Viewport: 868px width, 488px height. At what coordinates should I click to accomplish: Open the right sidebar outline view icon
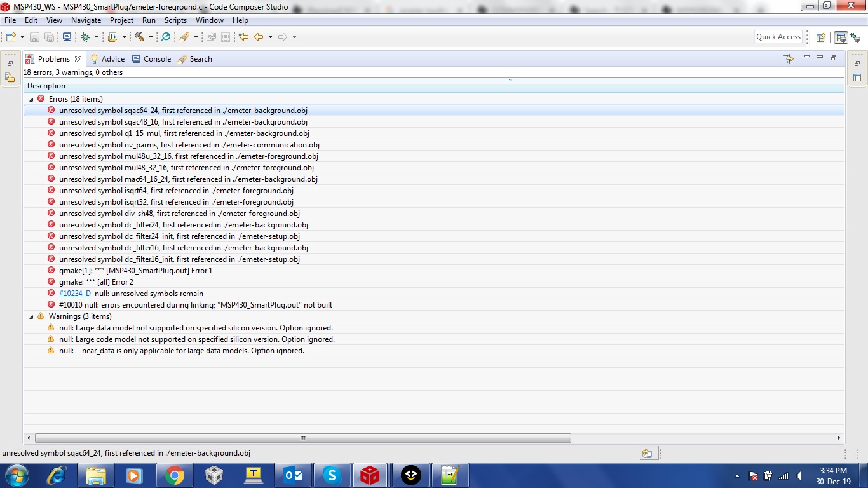pyautogui.click(x=857, y=78)
